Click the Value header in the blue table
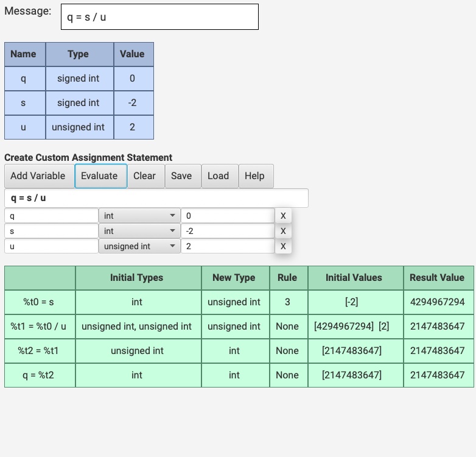 pyautogui.click(x=133, y=54)
